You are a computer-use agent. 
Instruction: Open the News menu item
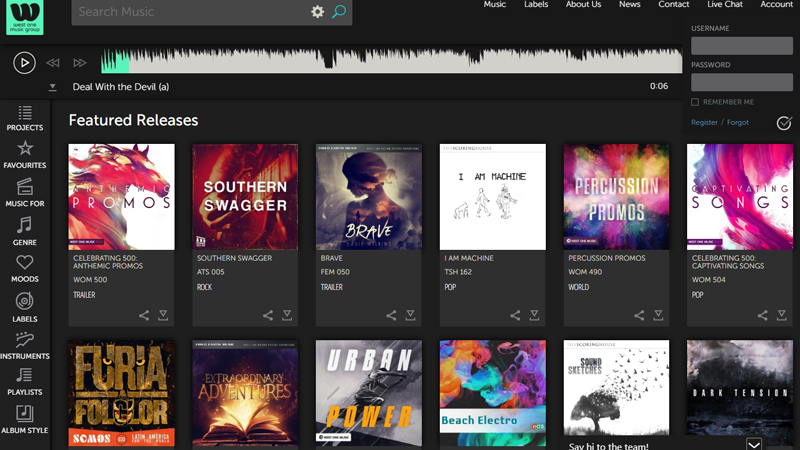coord(630,4)
